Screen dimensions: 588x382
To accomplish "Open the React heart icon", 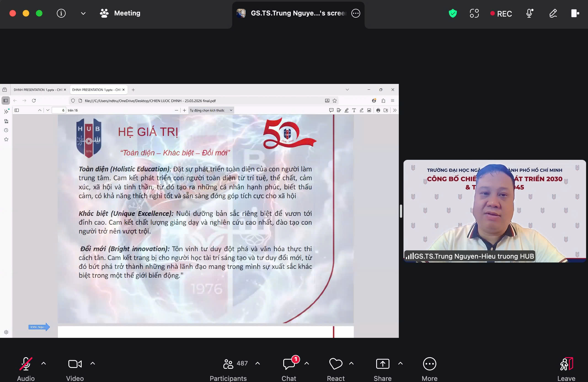I will 336,364.
